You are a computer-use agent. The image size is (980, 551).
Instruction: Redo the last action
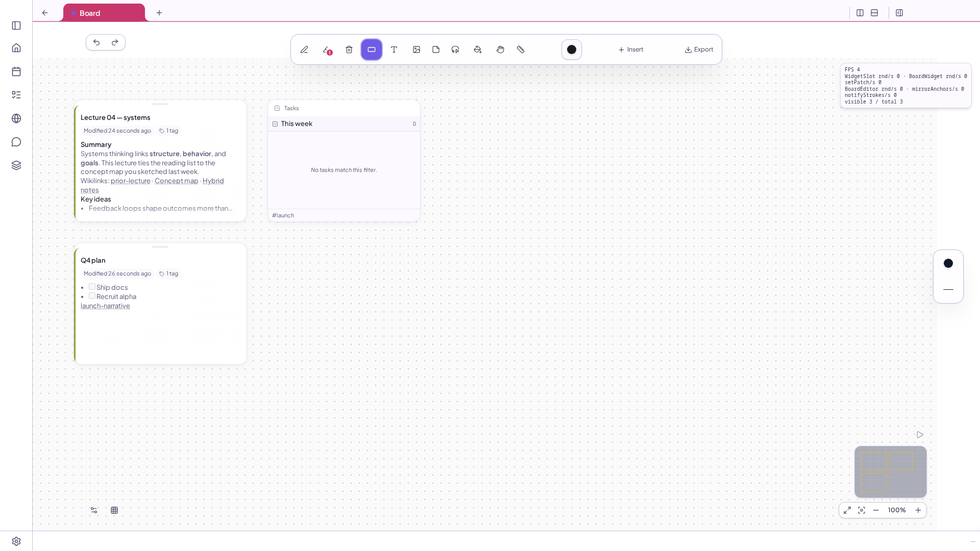tap(115, 42)
